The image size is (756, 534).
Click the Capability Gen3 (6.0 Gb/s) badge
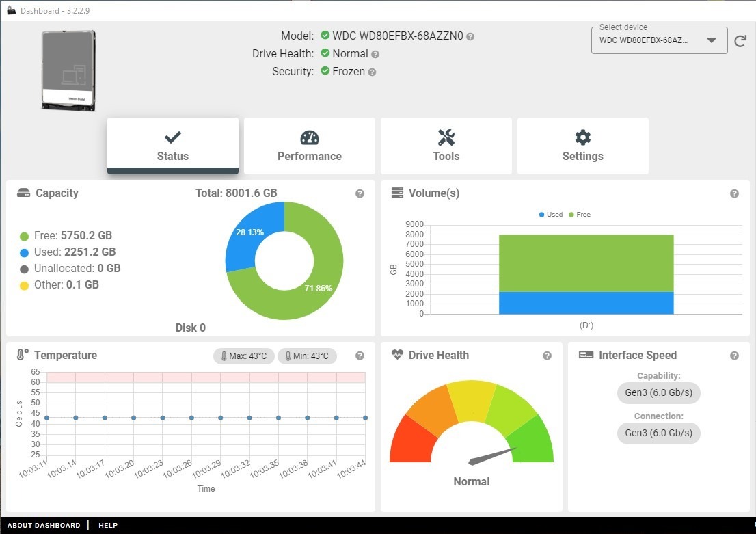(x=659, y=392)
